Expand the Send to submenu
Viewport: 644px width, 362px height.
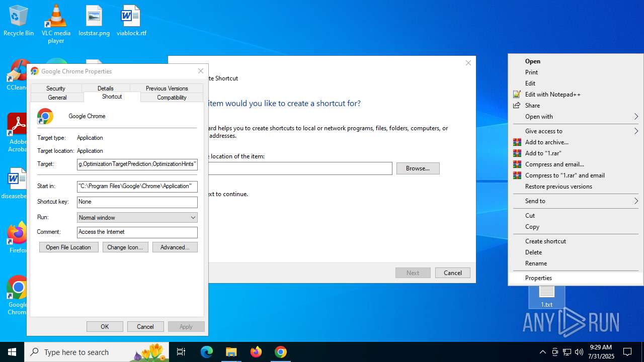tap(576, 201)
